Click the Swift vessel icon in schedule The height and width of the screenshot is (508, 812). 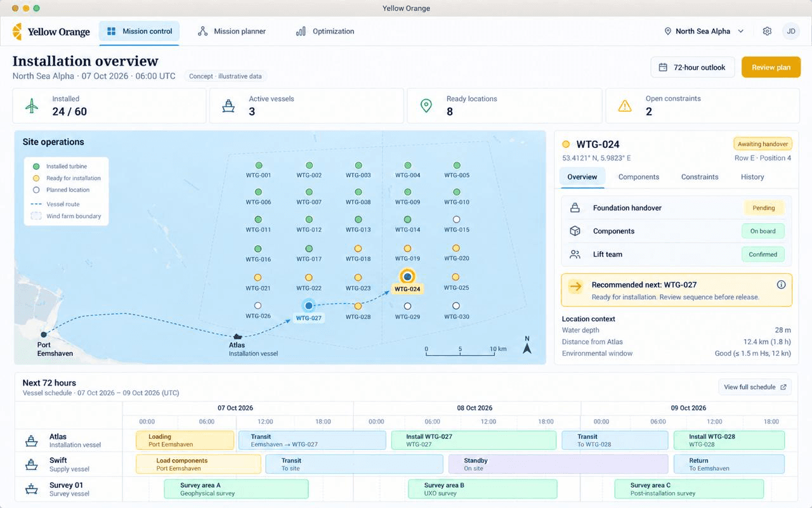[x=31, y=464]
